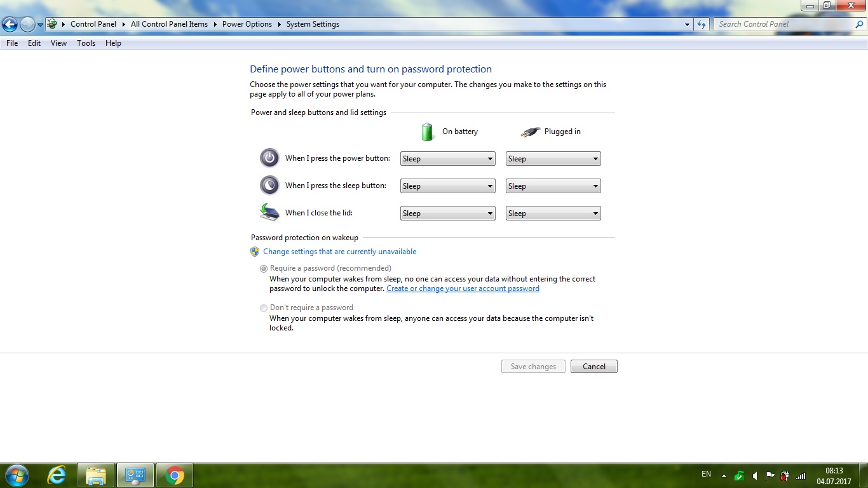Click 'Power and sleep buttons and lid settings' label
868x488 pixels.
point(318,112)
